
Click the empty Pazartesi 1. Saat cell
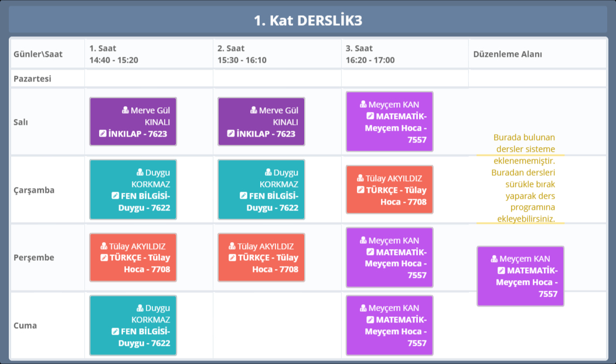coord(148,79)
